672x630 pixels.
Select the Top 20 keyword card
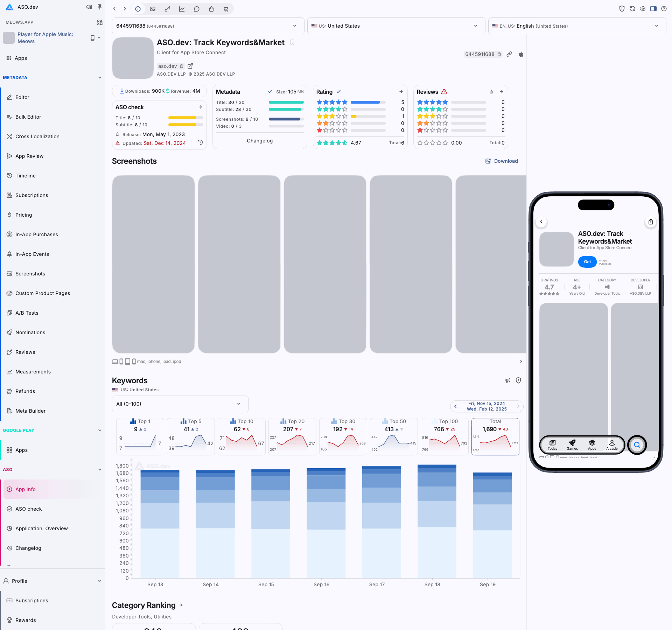292,436
